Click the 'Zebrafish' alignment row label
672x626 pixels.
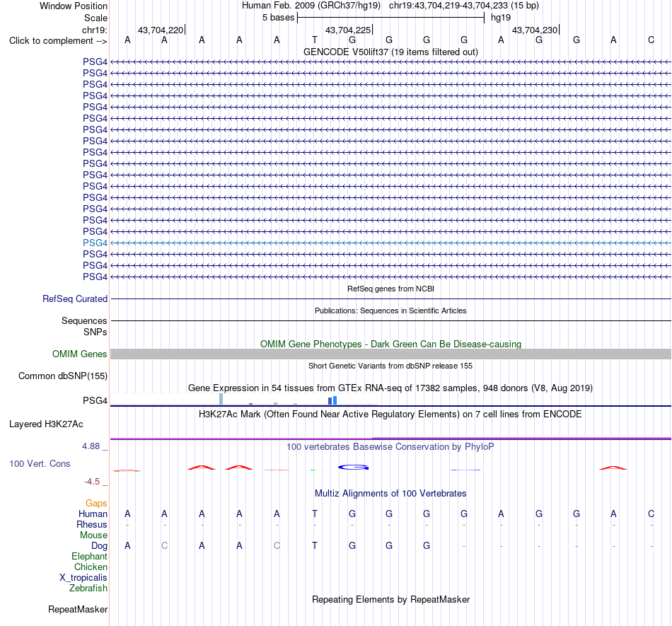coord(88,588)
